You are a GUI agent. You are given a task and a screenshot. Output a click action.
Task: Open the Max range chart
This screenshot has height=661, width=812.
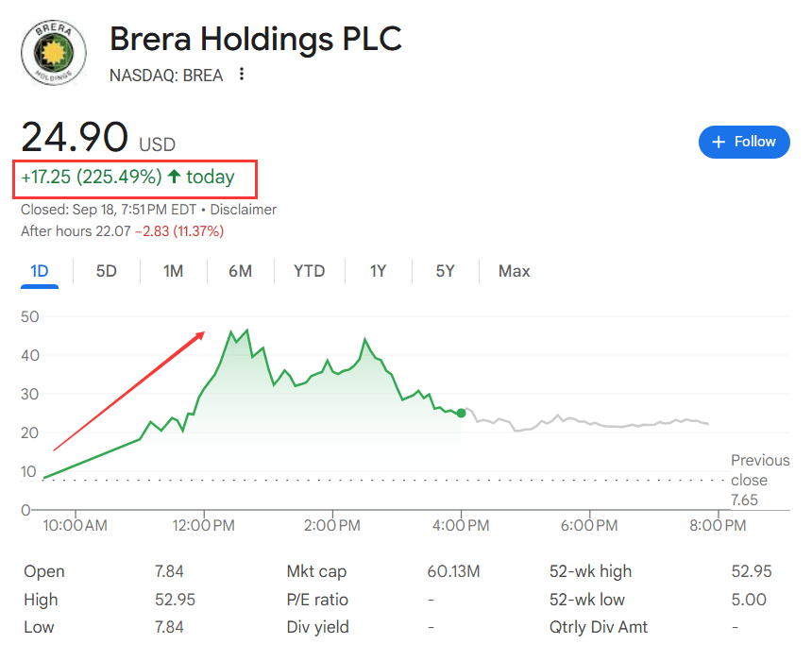[514, 271]
